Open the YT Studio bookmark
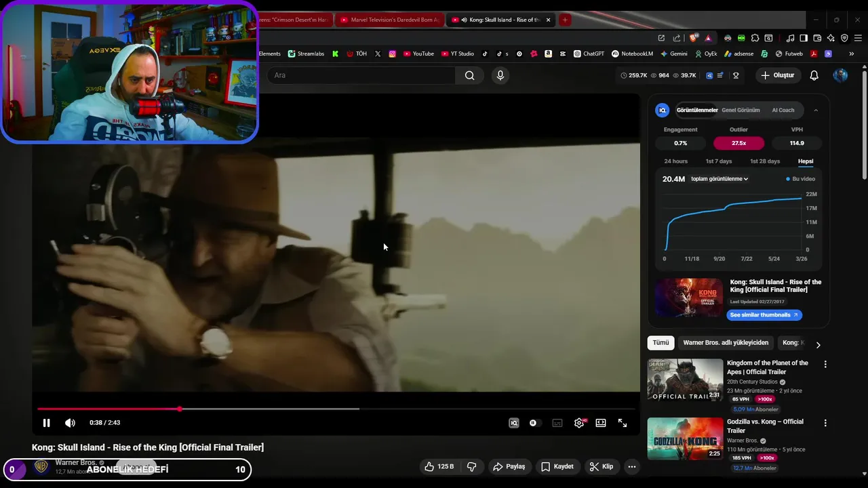868x488 pixels. pos(458,54)
